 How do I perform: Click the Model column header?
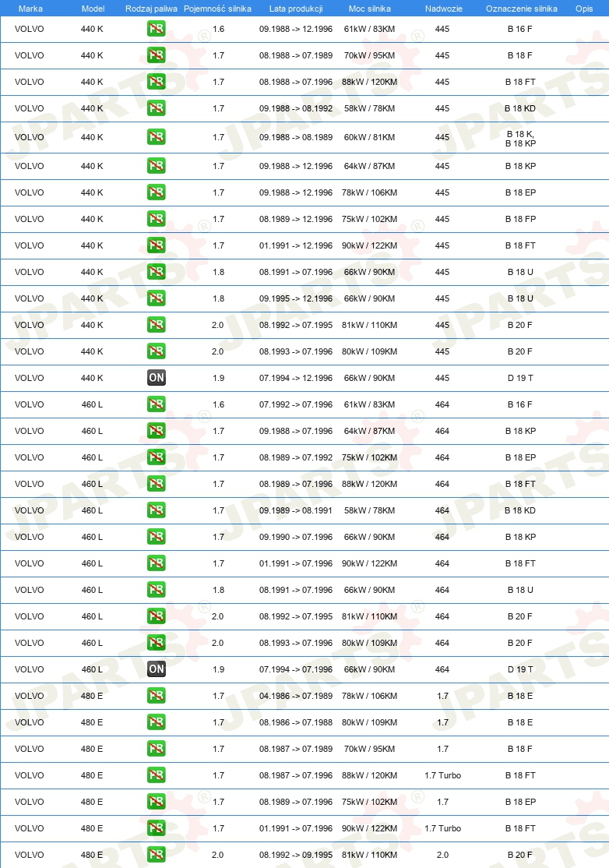coord(93,9)
